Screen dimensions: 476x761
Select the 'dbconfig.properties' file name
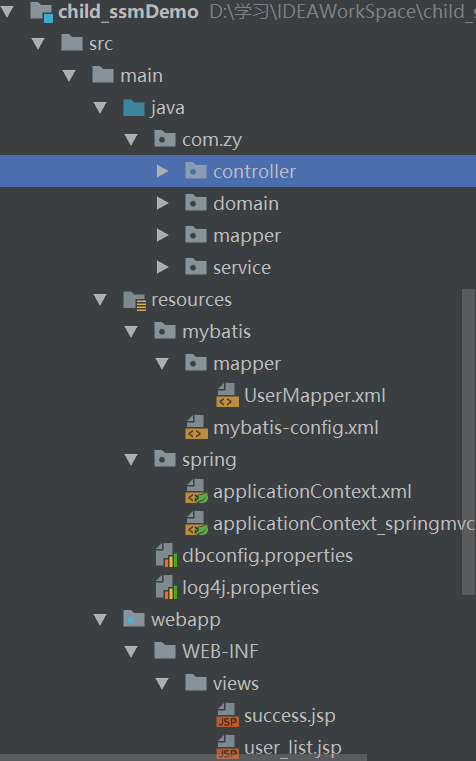pyautogui.click(x=267, y=556)
